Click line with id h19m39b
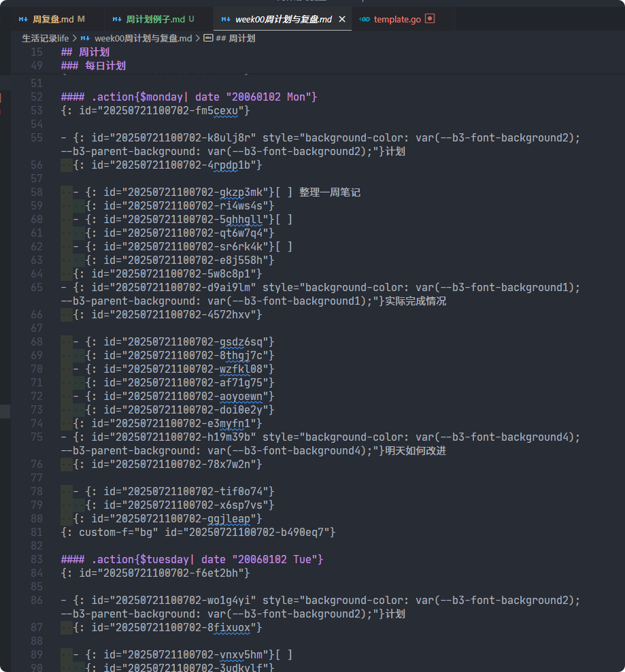Screen dimensions: 625x672 tap(320, 444)
